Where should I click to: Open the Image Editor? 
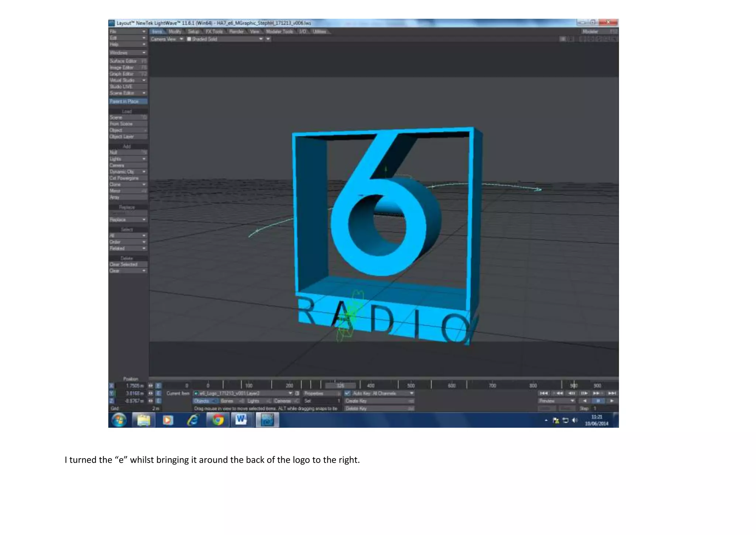click(x=128, y=68)
